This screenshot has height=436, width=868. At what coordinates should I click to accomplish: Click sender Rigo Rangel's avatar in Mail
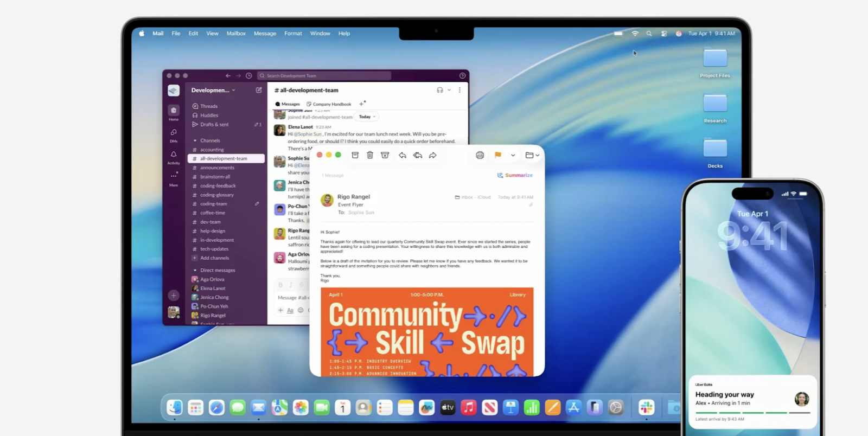327,200
